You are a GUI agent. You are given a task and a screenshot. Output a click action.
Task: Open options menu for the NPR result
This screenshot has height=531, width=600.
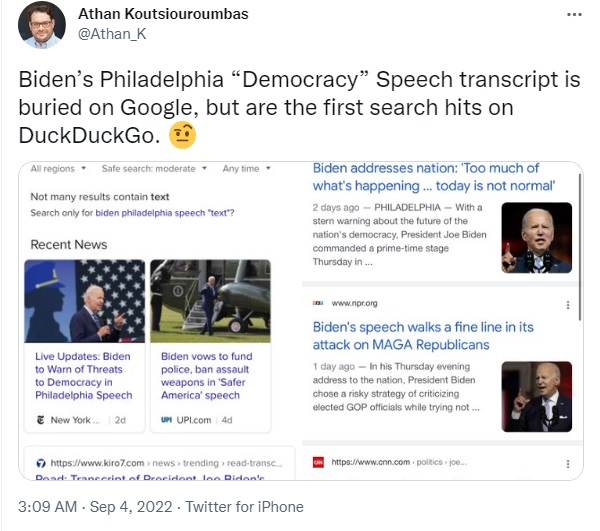click(x=568, y=305)
